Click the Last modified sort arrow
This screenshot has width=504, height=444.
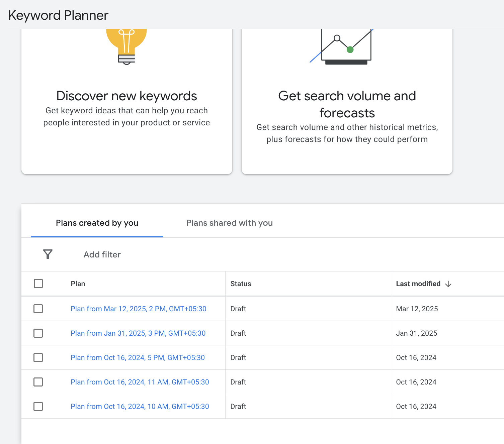coord(448,284)
